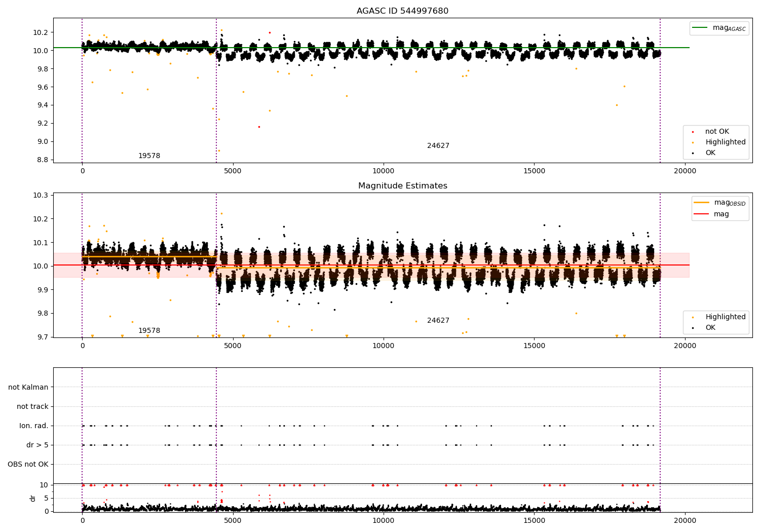This screenshot has width=760, height=532.
Task: Click the 15000 x-axis tick of the middle plot
Action: (x=534, y=346)
